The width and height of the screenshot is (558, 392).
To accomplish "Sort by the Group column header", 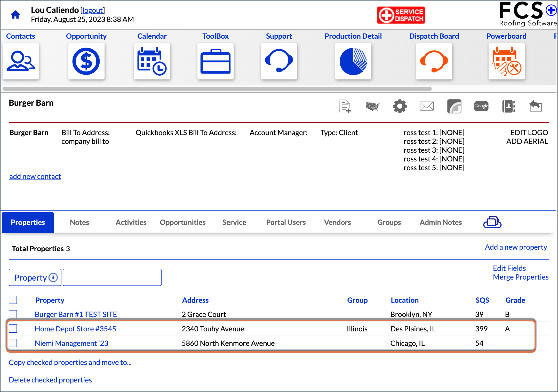I will click(x=357, y=300).
